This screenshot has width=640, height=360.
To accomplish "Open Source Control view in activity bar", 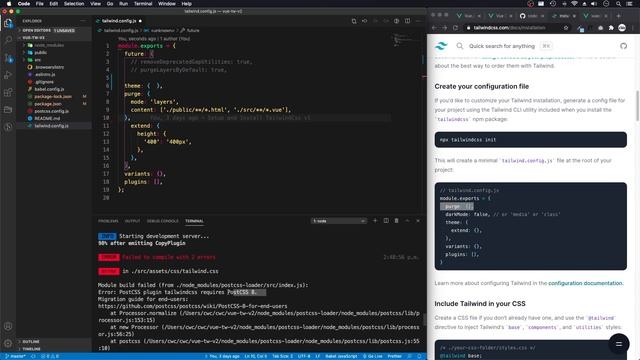I will pos(8,58).
